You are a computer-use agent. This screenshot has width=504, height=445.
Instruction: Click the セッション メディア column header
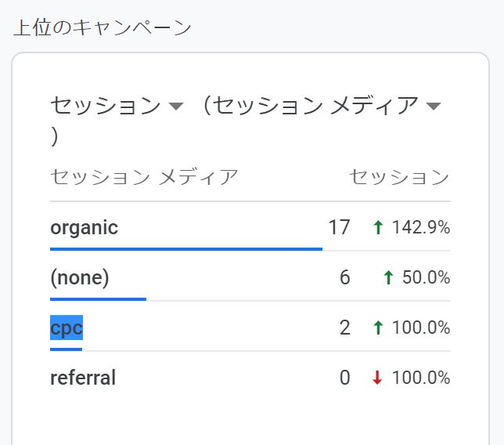point(144,177)
